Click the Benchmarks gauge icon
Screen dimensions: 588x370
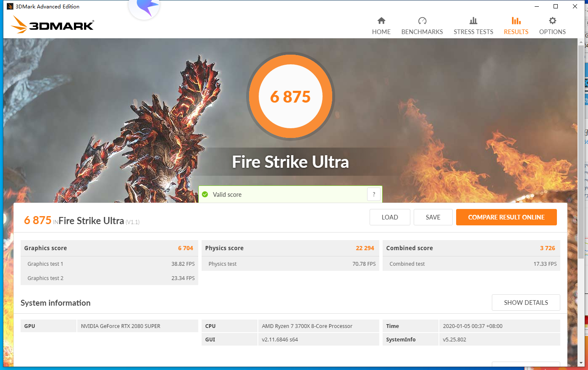pyautogui.click(x=422, y=21)
